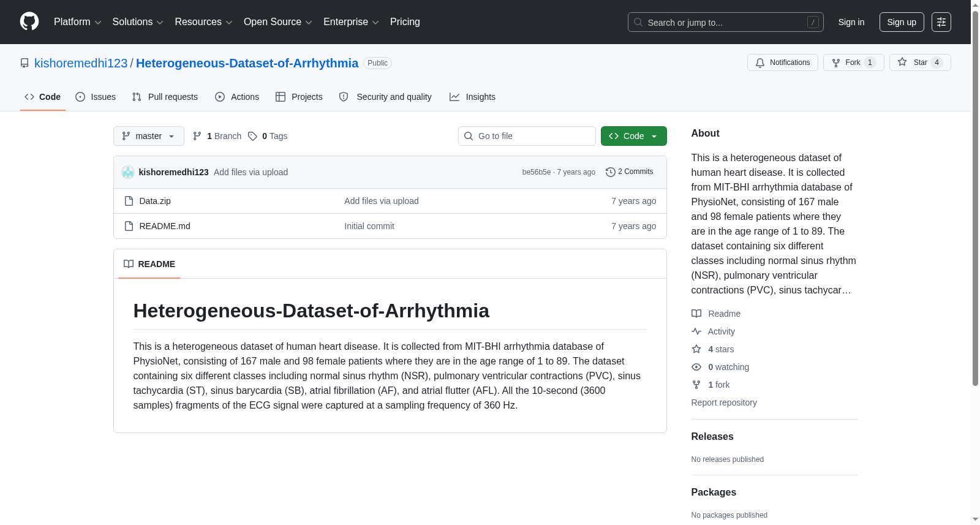This screenshot has height=525, width=980.
Task: Open the README.md file
Action: point(165,226)
